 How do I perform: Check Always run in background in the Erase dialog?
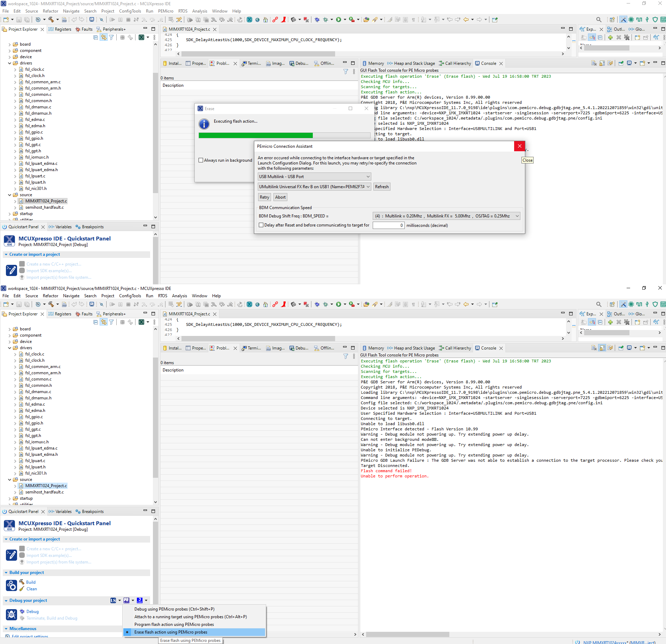click(x=201, y=160)
